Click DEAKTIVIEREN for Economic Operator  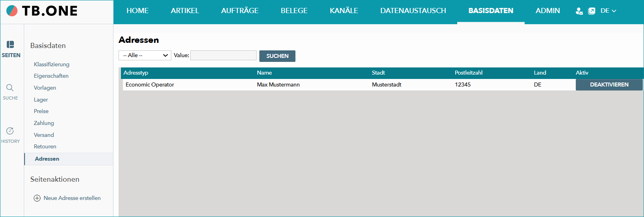pos(609,84)
